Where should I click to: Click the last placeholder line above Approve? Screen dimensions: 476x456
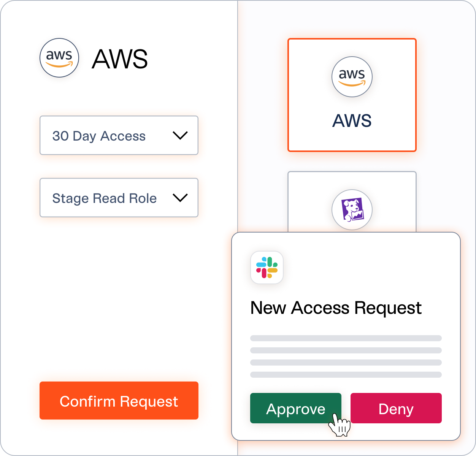(x=346, y=375)
